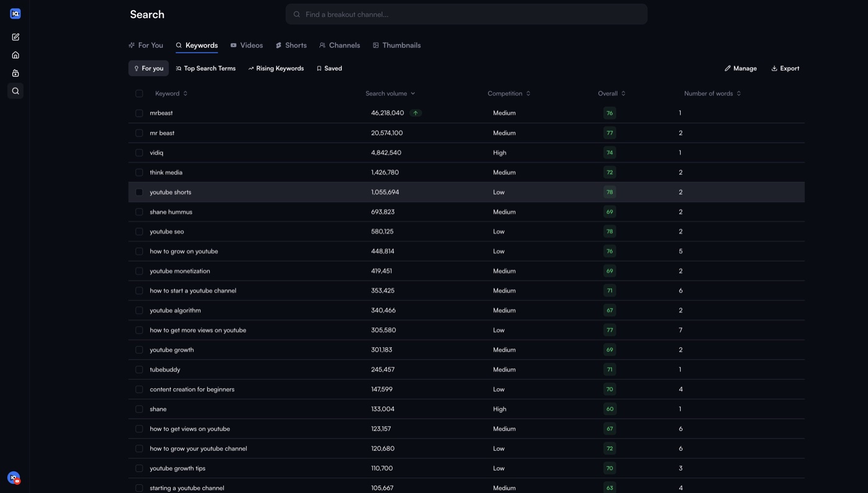868x493 pixels.
Task: Click the vidIQ logo icon in sidebar
Action: click(x=15, y=14)
